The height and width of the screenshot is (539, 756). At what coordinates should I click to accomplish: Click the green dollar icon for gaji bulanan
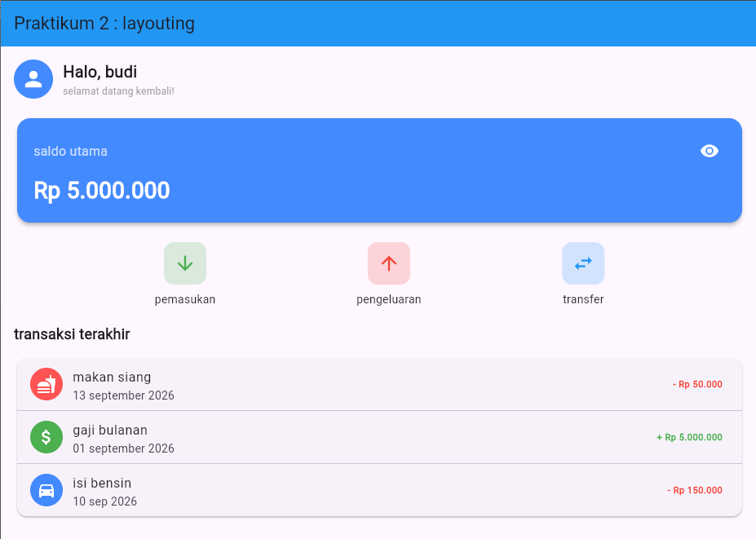coord(46,437)
